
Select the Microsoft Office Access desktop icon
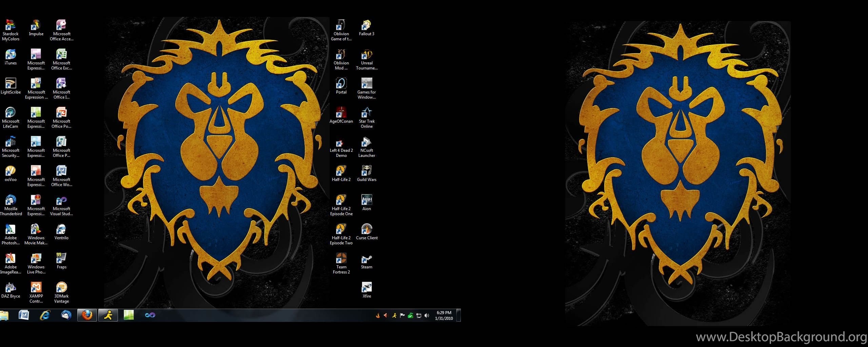click(61, 30)
